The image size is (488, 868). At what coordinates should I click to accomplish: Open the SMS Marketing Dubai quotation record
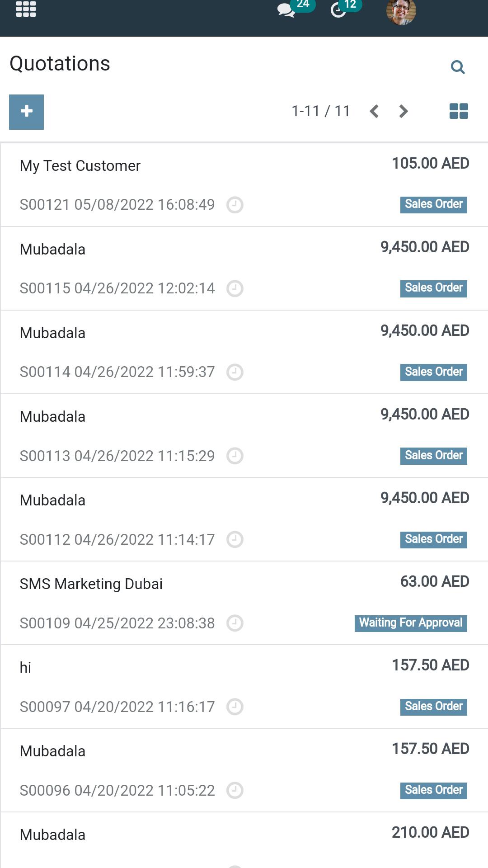coord(244,603)
